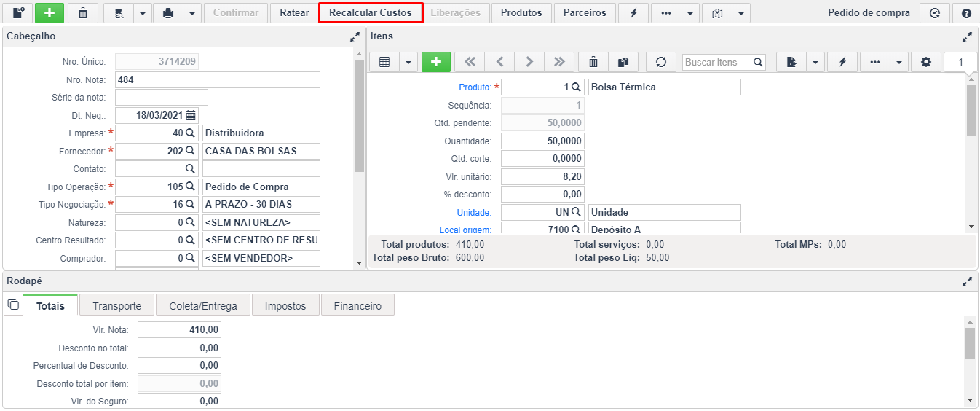Switch to the Transporte tab
Viewport: 980px width, 411px height.
coord(116,306)
